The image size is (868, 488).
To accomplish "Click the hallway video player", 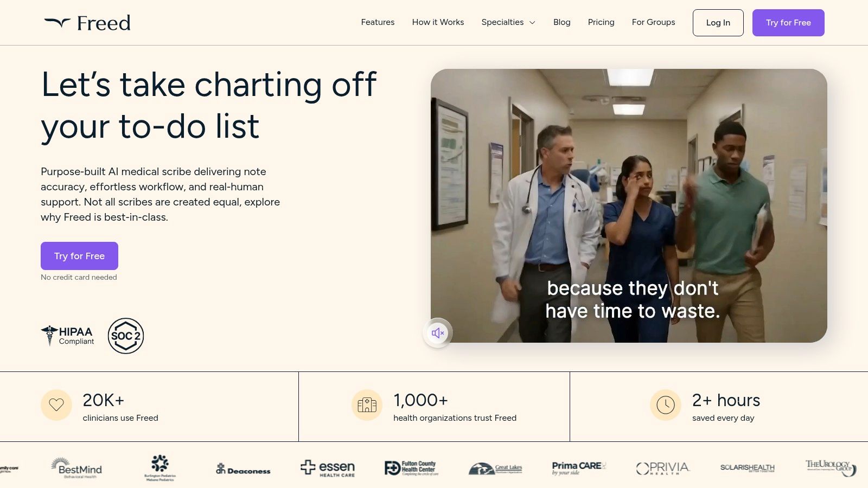I will pos(629,206).
